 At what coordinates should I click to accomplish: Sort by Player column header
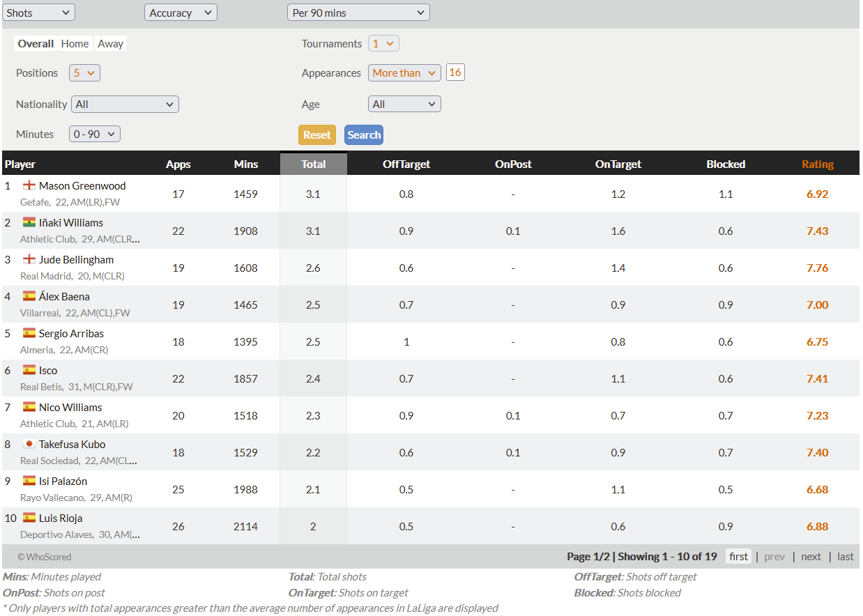coord(20,164)
